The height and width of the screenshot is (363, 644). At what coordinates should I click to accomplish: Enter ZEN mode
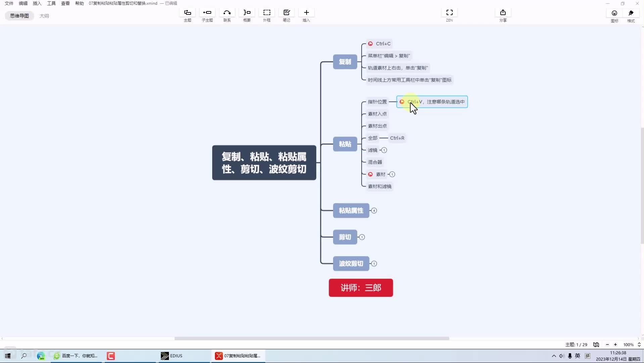[x=449, y=13]
